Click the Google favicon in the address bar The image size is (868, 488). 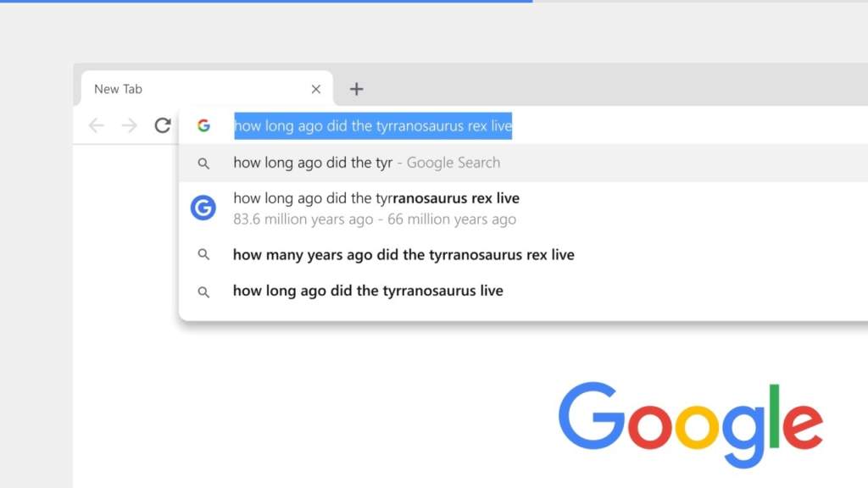pyautogui.click(x=203, y=125)
